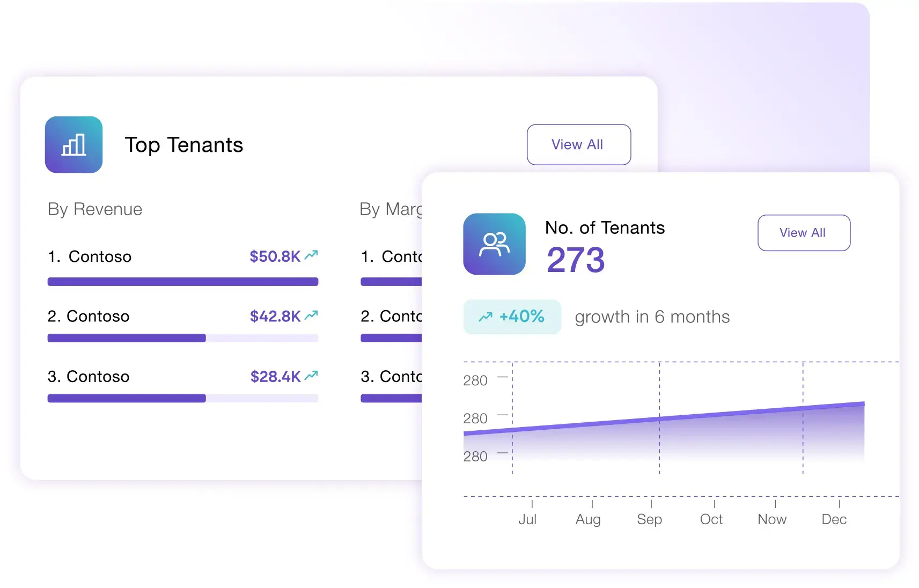This screenshot has width=919, height=588.
Task: Click the Oct label on chart axis
Action: pos(711,519)
